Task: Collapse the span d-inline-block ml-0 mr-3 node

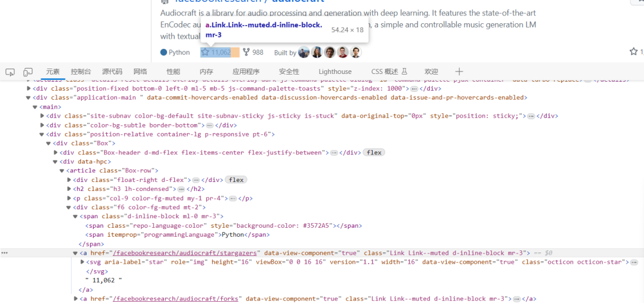Action: [76, 217]
